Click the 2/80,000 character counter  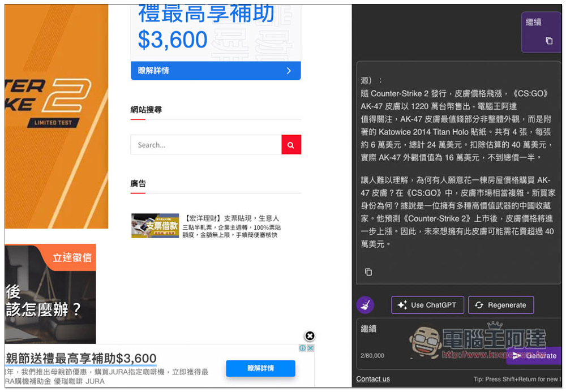(x=372, y=356)
